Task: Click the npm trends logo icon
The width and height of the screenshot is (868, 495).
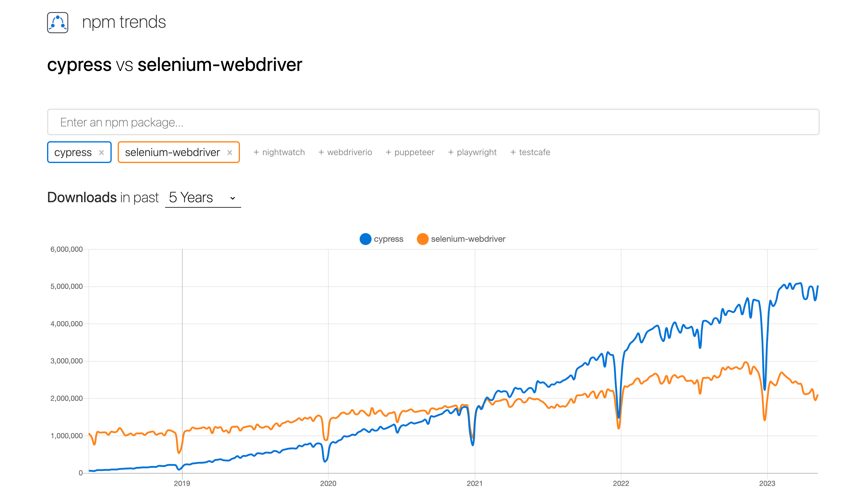Action: tap(57, 22)
